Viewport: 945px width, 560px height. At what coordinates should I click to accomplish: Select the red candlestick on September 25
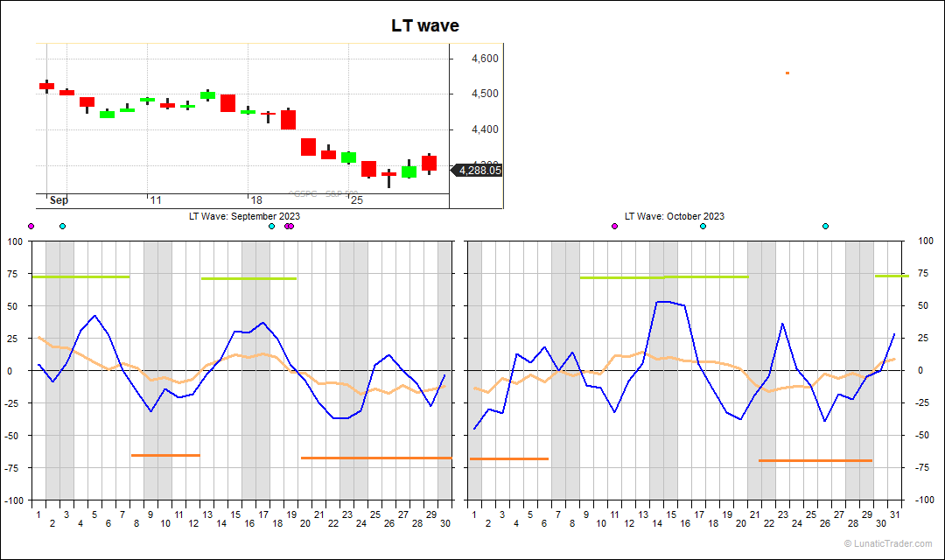tap(367, 168)
